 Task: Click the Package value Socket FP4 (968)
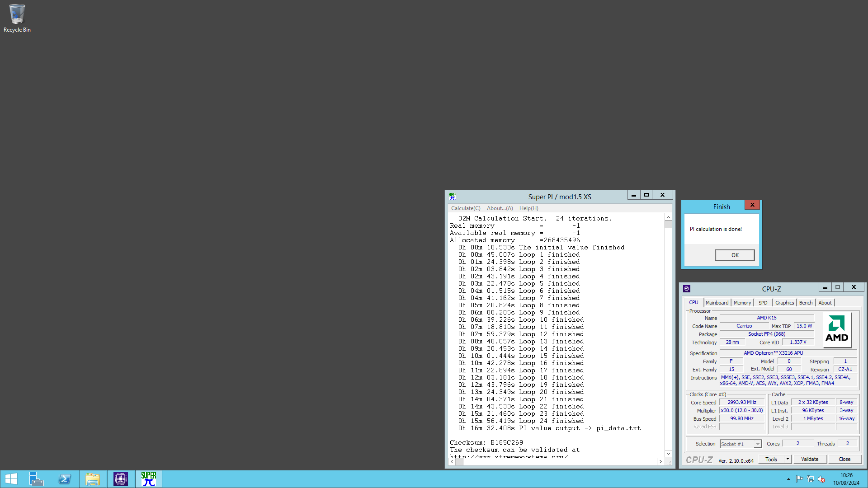coord(767,334)
